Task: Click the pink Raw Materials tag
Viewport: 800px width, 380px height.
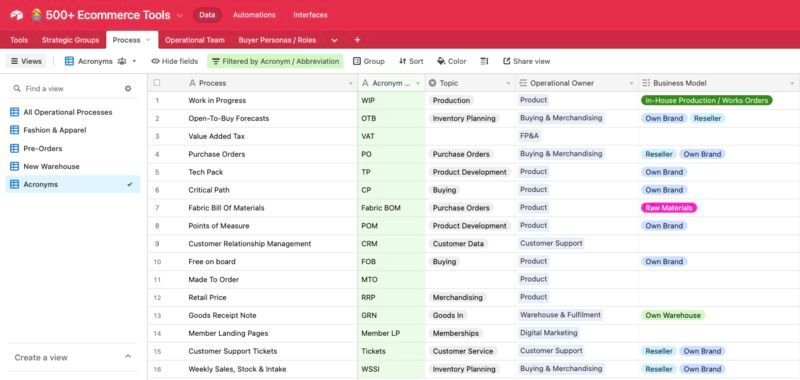Action: point(669,208)
